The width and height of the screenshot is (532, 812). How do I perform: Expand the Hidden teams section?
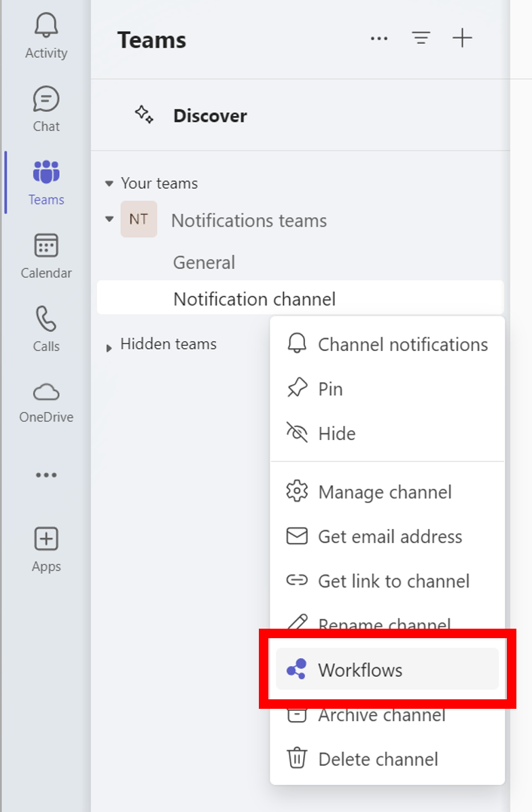pos(109,348)
